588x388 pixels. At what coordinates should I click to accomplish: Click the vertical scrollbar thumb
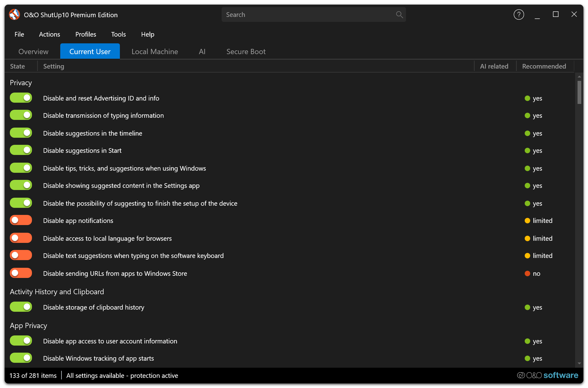pyautogui.click(x=579, y=92)
